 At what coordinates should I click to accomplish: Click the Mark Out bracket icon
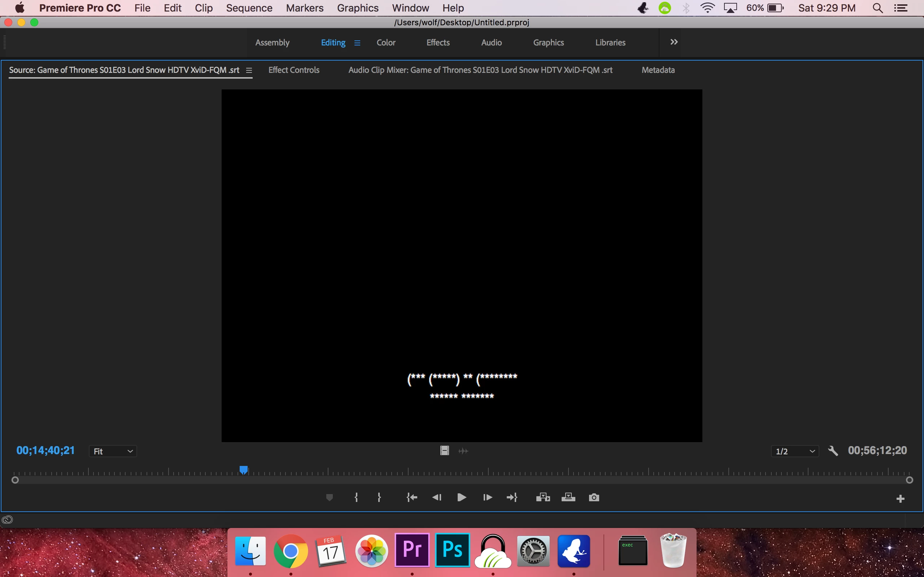379,497
